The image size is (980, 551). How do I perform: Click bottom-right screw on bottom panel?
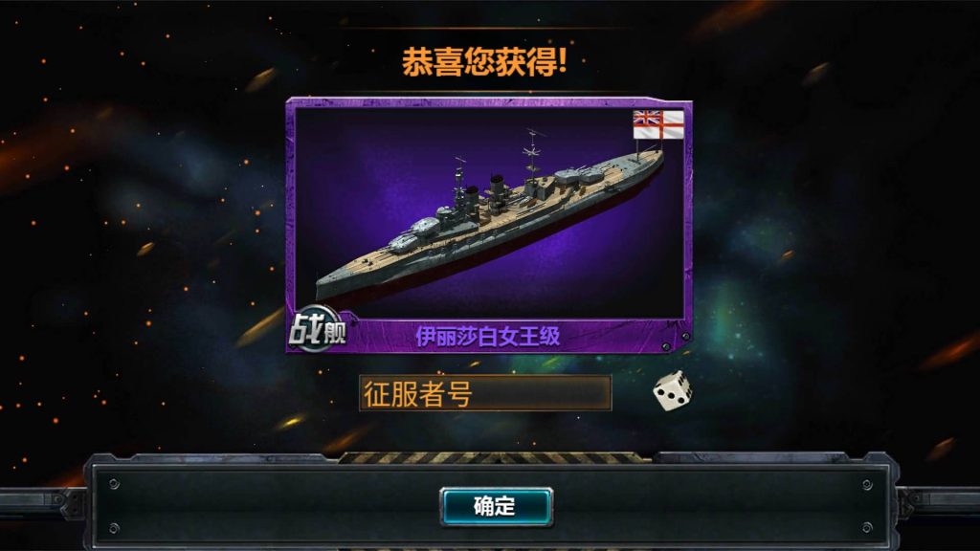click(x=867, y=528)
